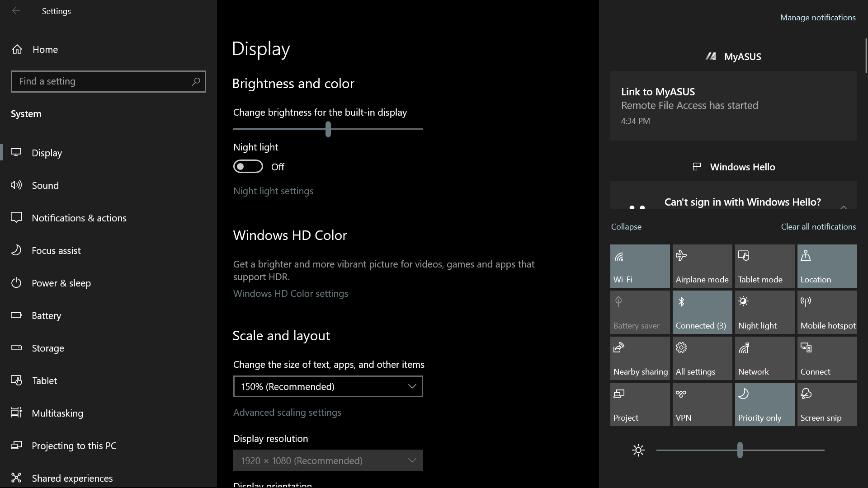Open Sound settings page
Image resolution: width=868 pixels, height=488 pixels.
click(x=108, y=185)
